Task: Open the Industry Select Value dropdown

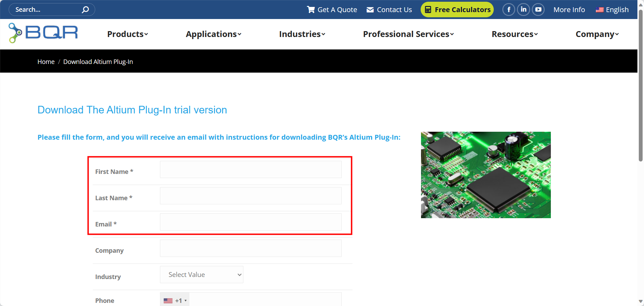Action: tap(202, 275)
